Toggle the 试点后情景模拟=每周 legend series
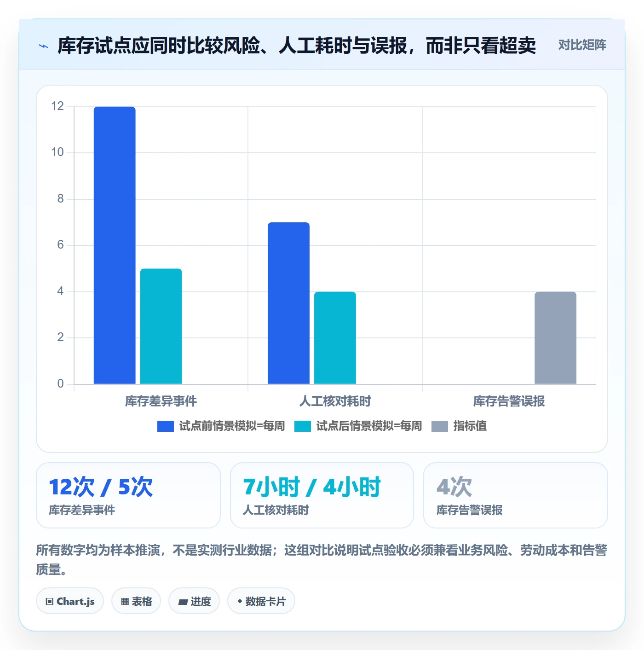 (x=358, y=426)
